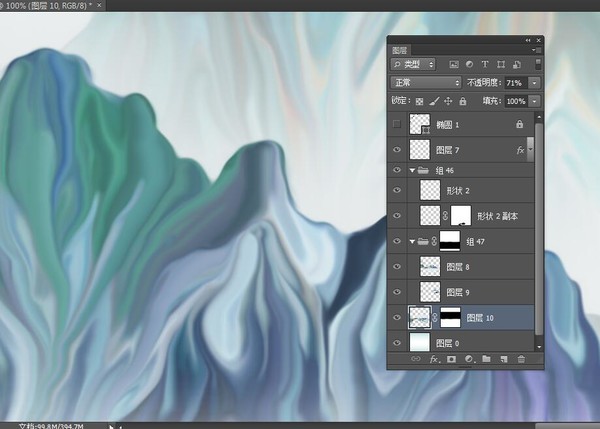
Task: Open the fill slider dropdown arrow
Action: coord(534,101)
